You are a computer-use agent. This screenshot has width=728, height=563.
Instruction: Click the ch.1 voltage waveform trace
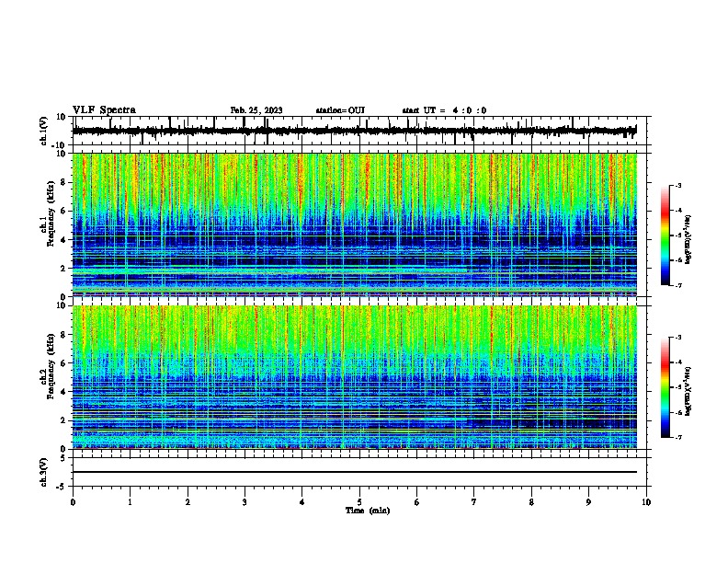[x=354, y=131]
